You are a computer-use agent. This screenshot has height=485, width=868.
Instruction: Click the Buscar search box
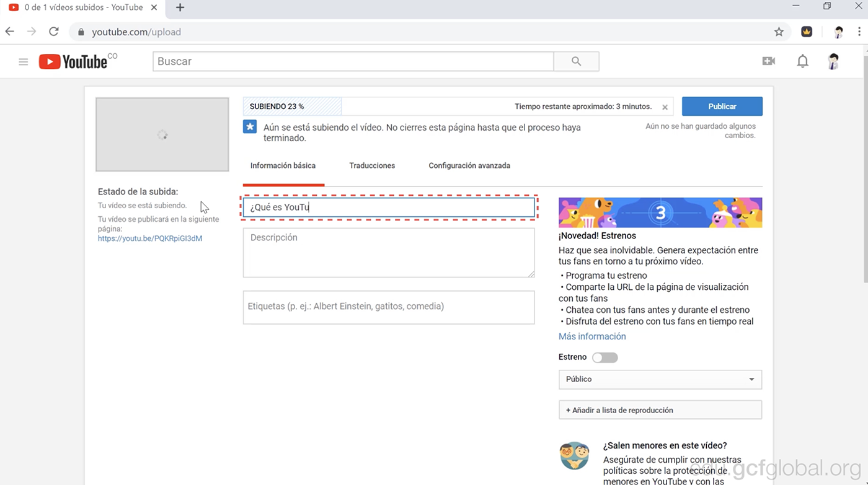click(x=353, y=61)
